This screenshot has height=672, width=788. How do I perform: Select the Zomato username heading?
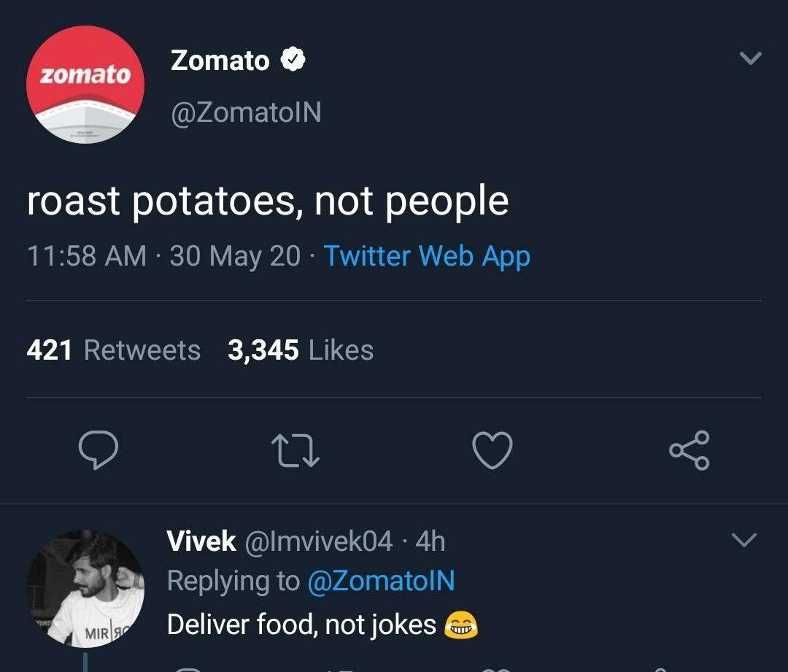(220, 60)
